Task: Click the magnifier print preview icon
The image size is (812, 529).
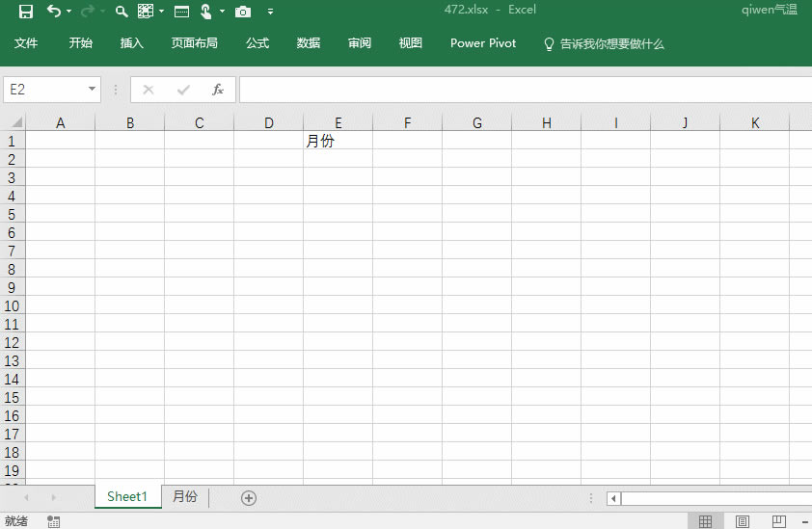Action: click(x=122, y=12)
